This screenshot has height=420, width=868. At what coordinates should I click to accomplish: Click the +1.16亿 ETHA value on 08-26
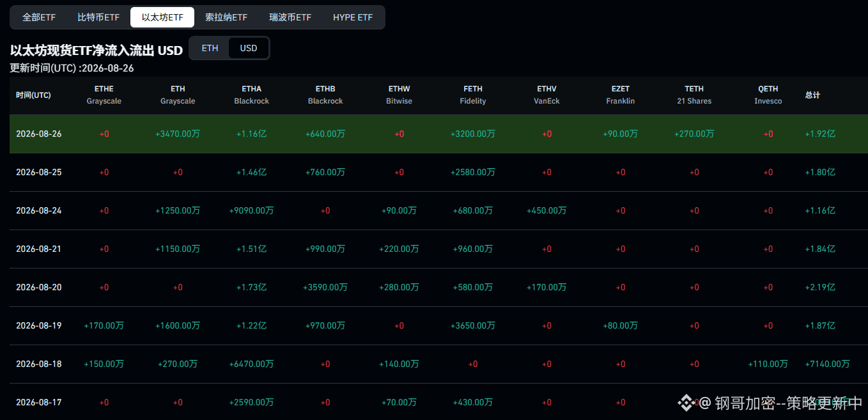pyautogui.click(x=252, y=134)
